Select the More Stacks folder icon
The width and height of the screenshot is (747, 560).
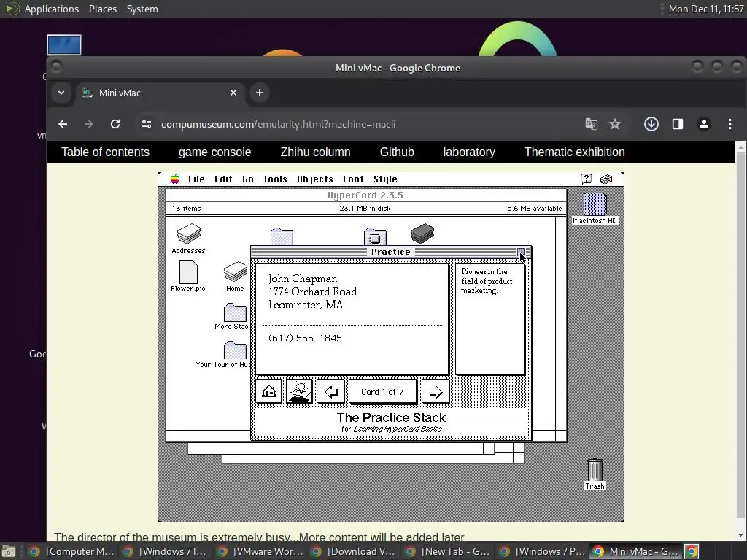pyautogui.click(x=234, y=316)
